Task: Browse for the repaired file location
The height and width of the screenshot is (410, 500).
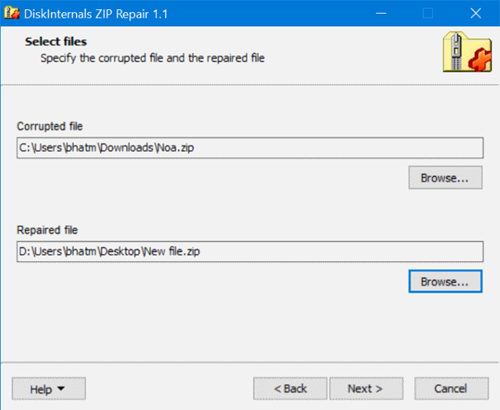Action: pyautogui.click(x=445, y=282)
